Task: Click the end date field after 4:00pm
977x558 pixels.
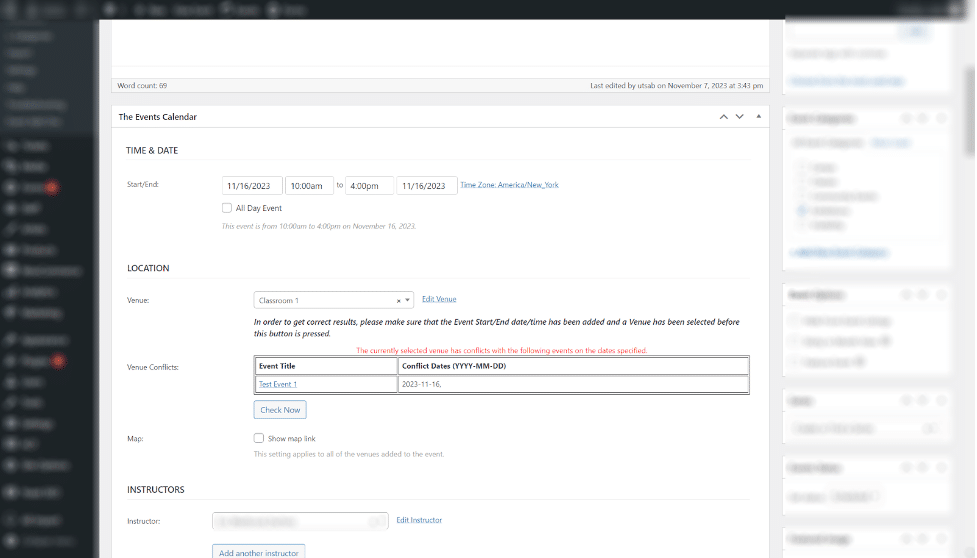Action: point(426,186)
